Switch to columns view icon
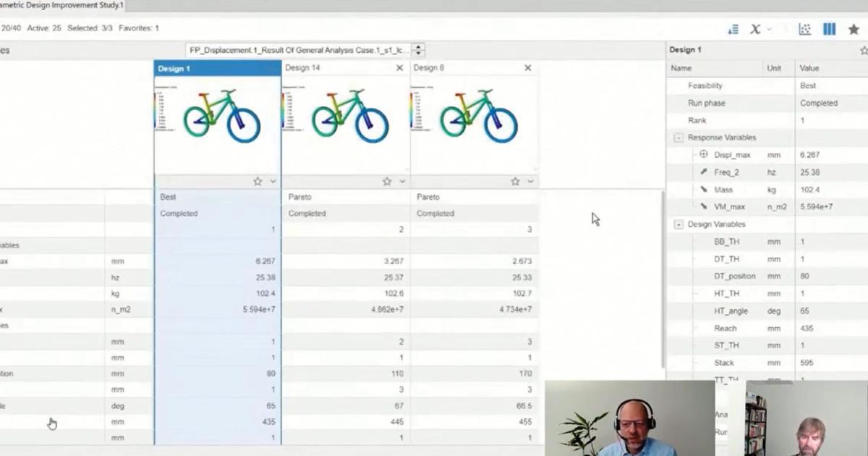 829,29
